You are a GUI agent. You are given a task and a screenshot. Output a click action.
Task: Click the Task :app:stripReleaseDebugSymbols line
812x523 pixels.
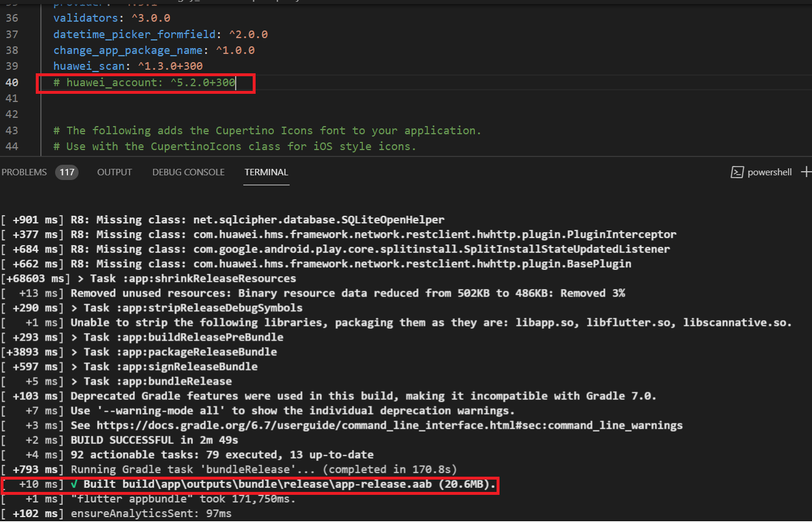[x=152, y=308]
